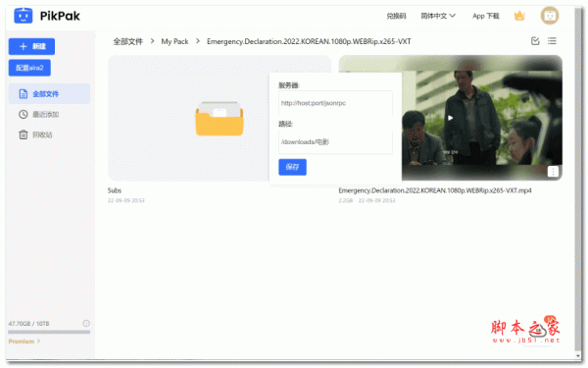Click the 配置aira2 button
This screenshot has width=588, height=368.
tap(29, 68)
